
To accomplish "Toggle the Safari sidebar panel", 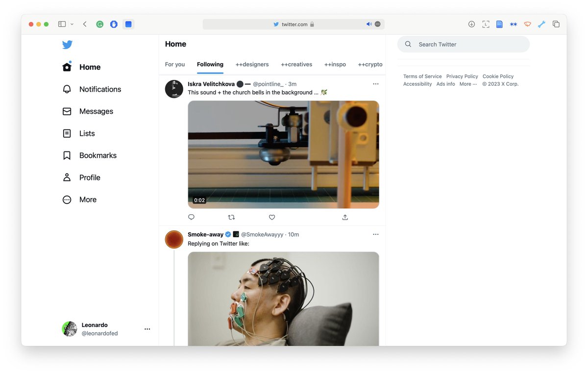I will [x=62, y=24].
